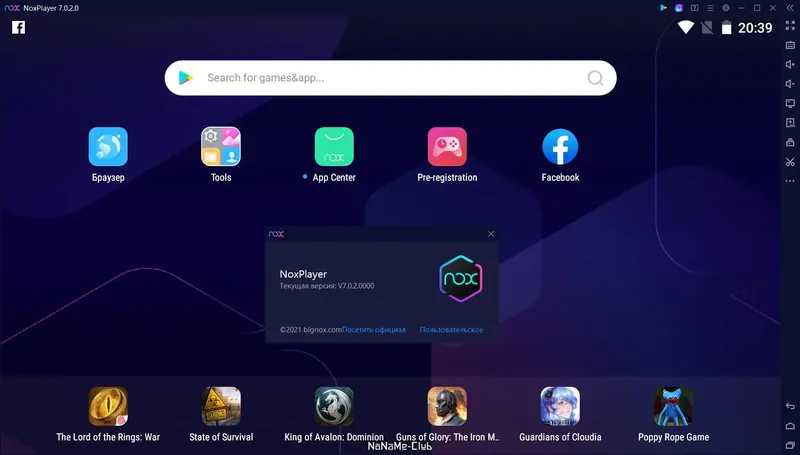Open the hamburger menu in title bar

pyautogui.click(x=710, y=8)
